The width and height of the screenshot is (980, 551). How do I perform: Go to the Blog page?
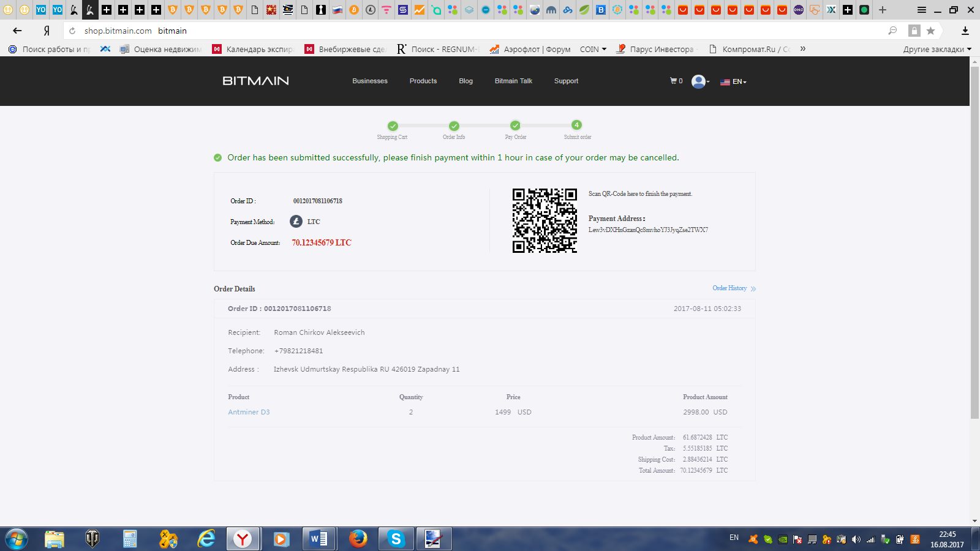(x=466, y=81)
